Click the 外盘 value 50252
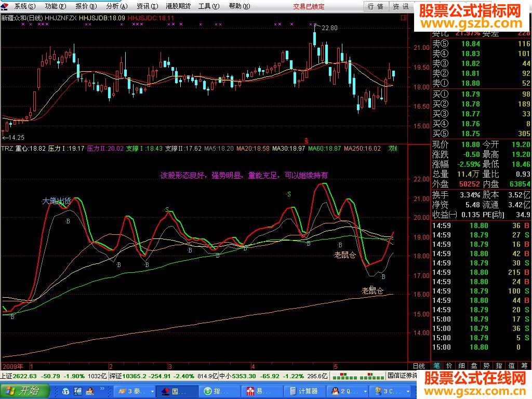Screen dimensions: 532x399 [470, 184]
